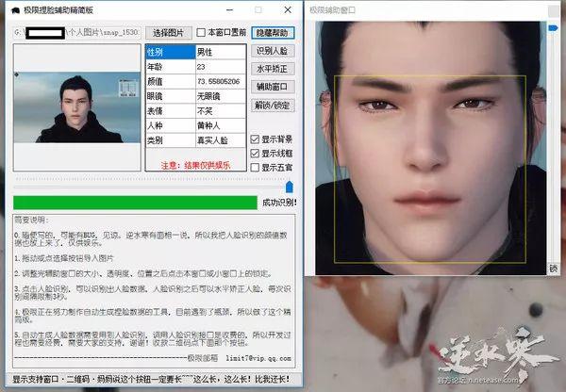Click the app icon in main title bar
The width and height of the screenshot is (566, 392).
pos(15,10)
